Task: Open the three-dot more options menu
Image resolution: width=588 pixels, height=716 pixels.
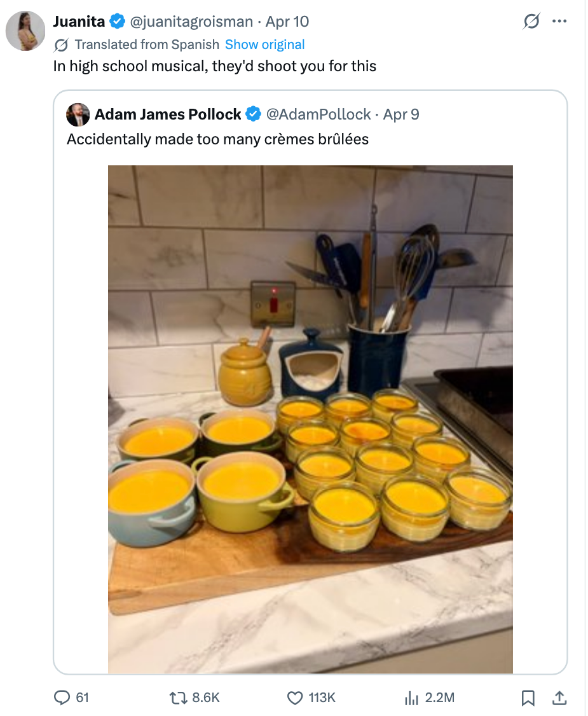Action: [559, 22]
